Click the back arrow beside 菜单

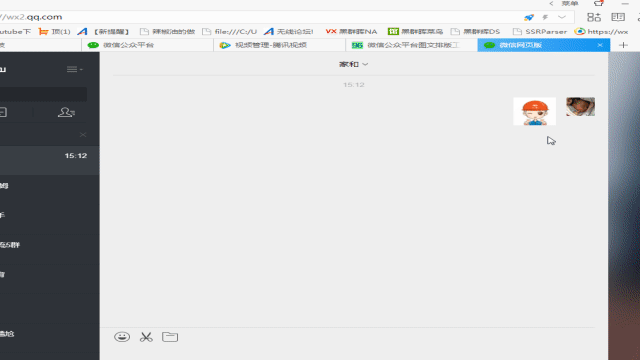(x=551, y=4)
